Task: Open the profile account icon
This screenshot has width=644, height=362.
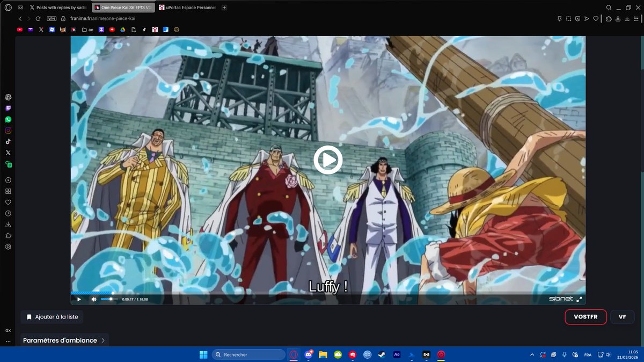Action: point(618,18)
